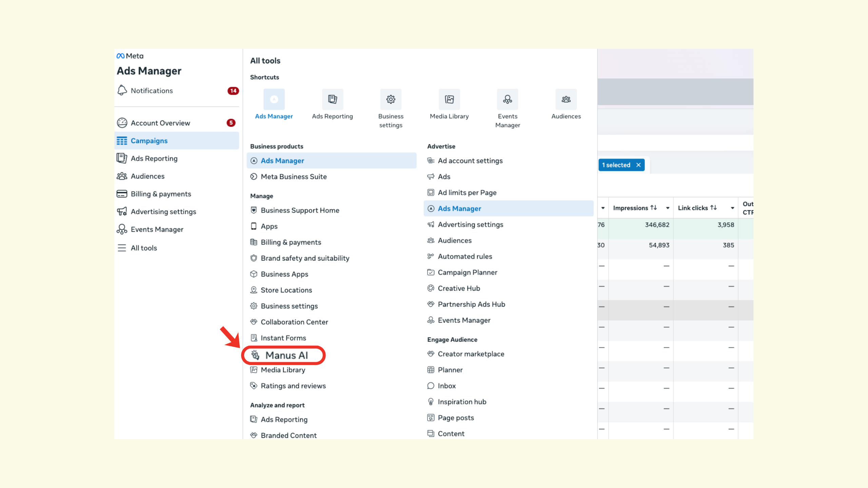Open Manus AI in Manage list

pos(286,355)
